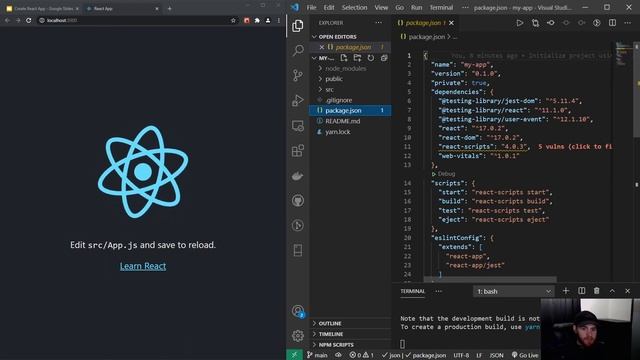
Task: Expand the public folder
Action: pyautogui.click(x=334, y=79)
